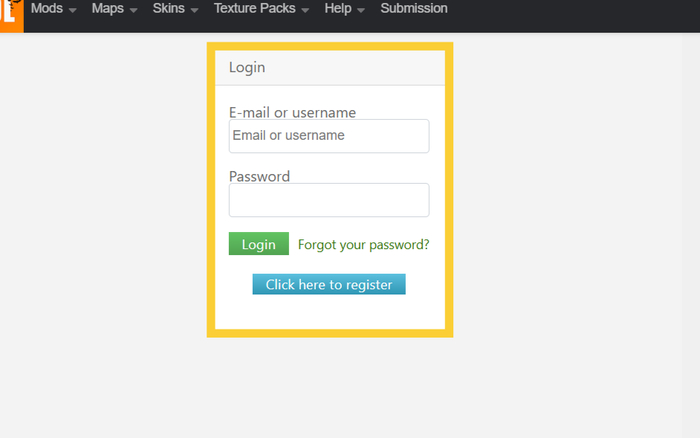Click the Login panel header
This screenshot has width=700, height=438.
[330, 68]
